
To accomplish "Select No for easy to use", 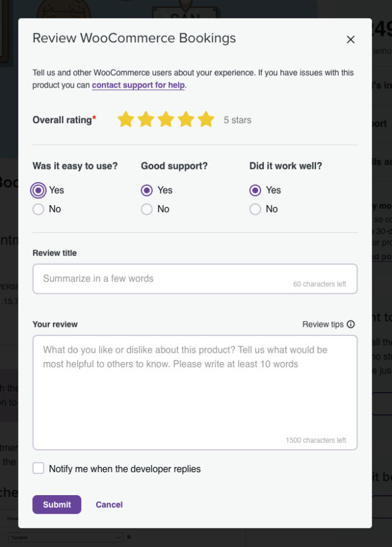I will [x=39, y=209].
